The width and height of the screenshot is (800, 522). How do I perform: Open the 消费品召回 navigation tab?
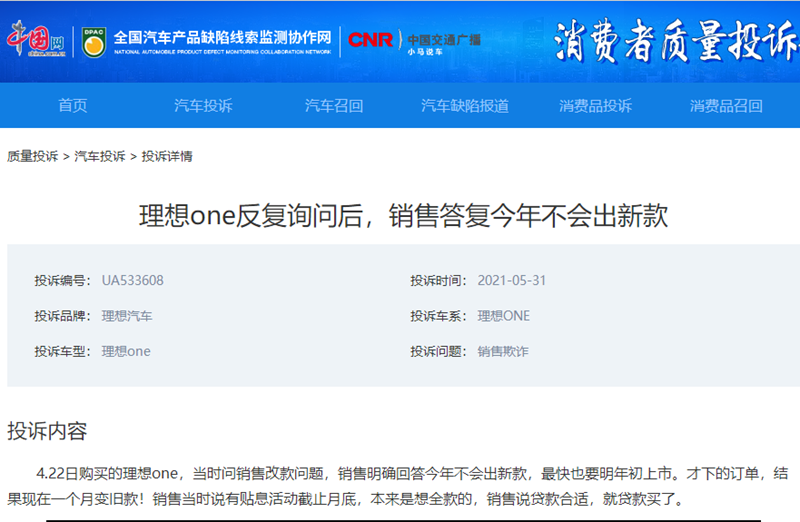(726, 106)
